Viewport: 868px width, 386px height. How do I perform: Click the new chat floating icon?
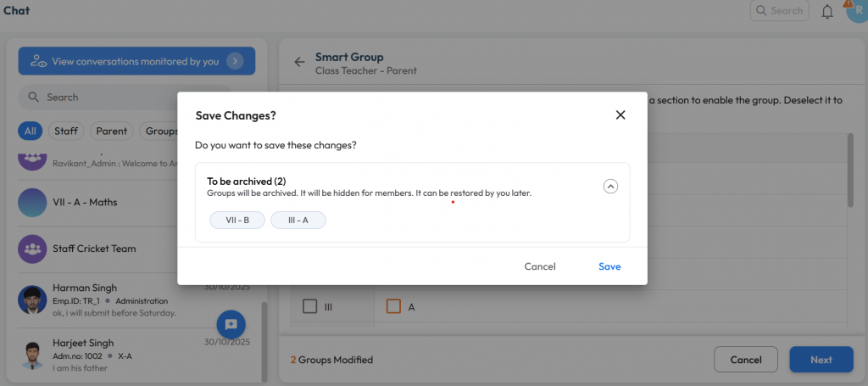tap(231, 324)
